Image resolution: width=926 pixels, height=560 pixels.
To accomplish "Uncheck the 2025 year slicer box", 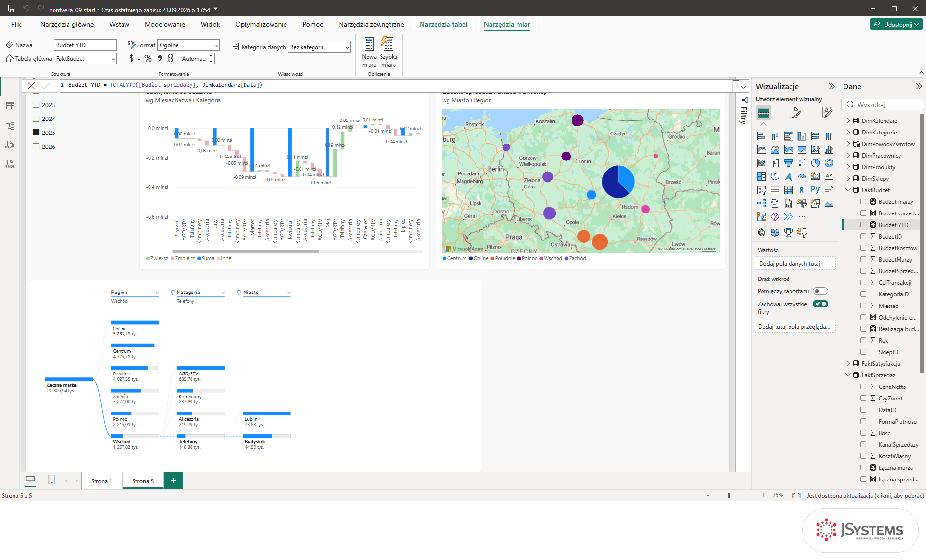I will [x=36, y=133].
